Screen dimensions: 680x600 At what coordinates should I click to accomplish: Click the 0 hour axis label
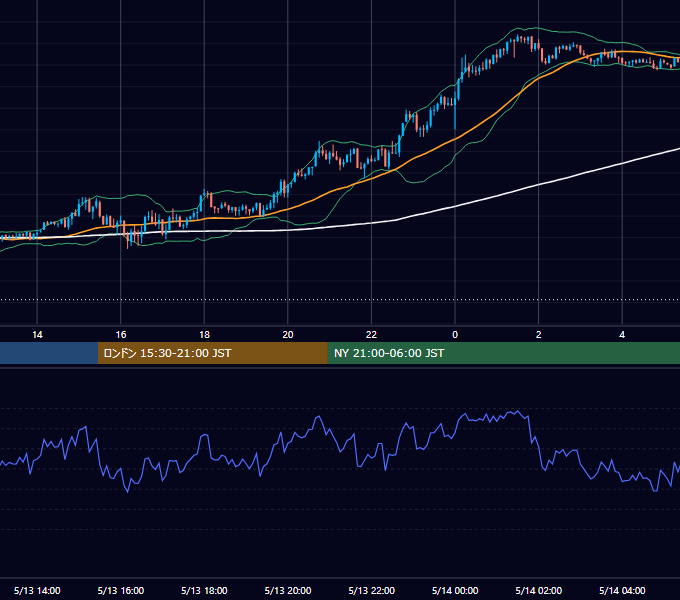tap(455, 335)
